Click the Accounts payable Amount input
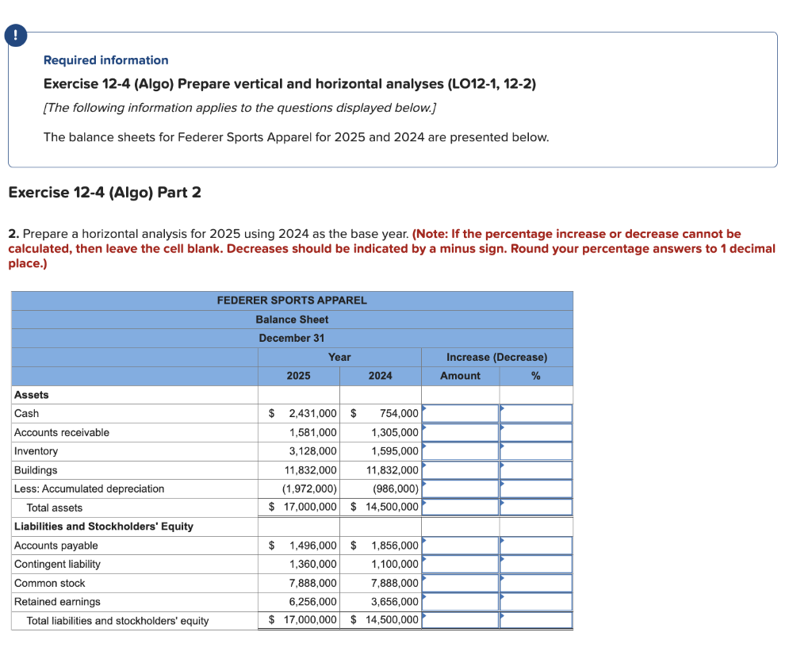The height and width of the screenshot is (655, 812). point(460,546)
